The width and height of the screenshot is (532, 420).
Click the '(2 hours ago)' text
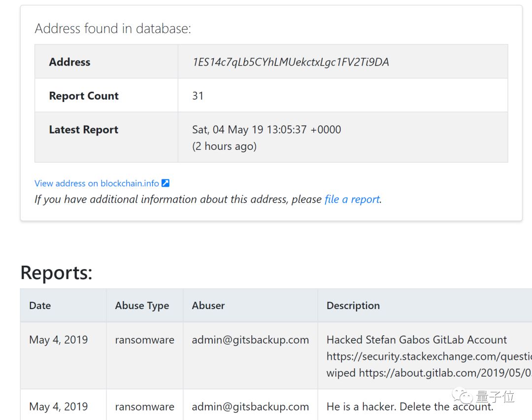click(x=224, y=146)
